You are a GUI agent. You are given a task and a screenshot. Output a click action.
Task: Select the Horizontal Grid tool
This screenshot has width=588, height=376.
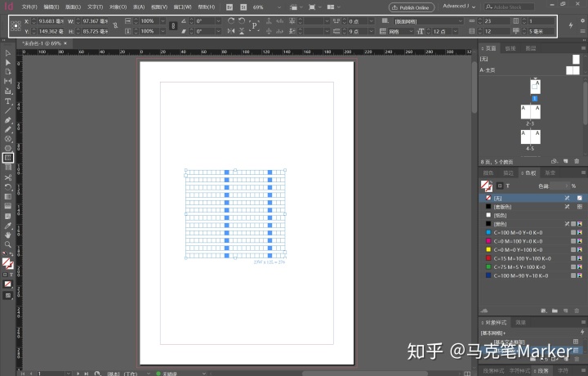coord(8,158)
